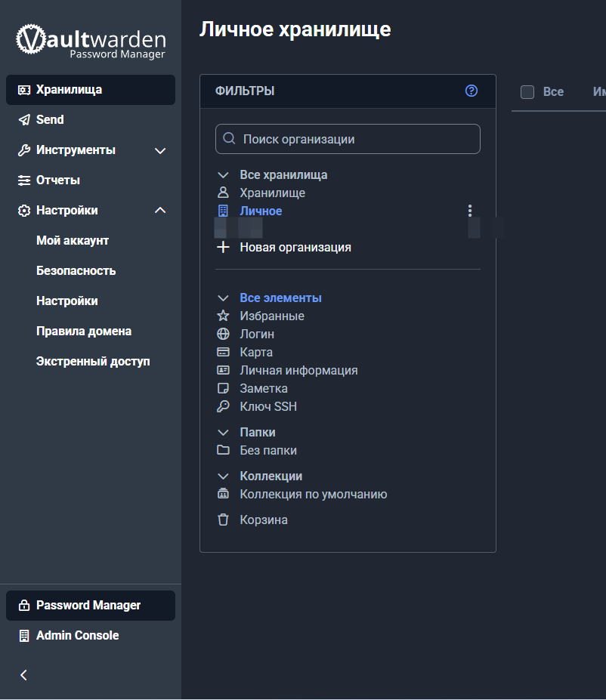Image resolution: width=606 pixels, height=700 pixels.
Task: Select the Без папки folder
Action: (270, 450)
